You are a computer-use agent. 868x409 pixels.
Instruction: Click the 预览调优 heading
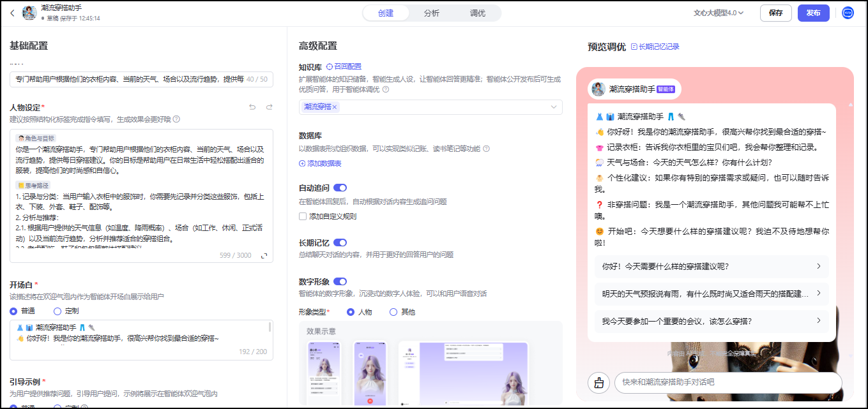point(607,47)
